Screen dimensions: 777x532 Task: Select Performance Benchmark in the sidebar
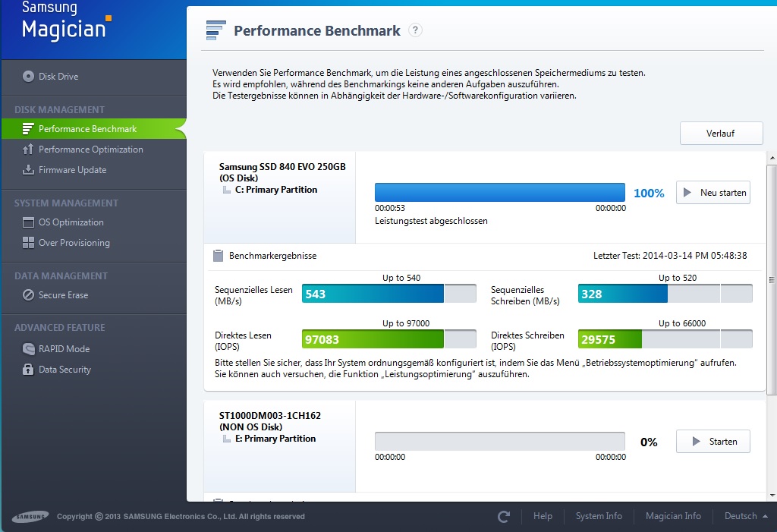93,129
